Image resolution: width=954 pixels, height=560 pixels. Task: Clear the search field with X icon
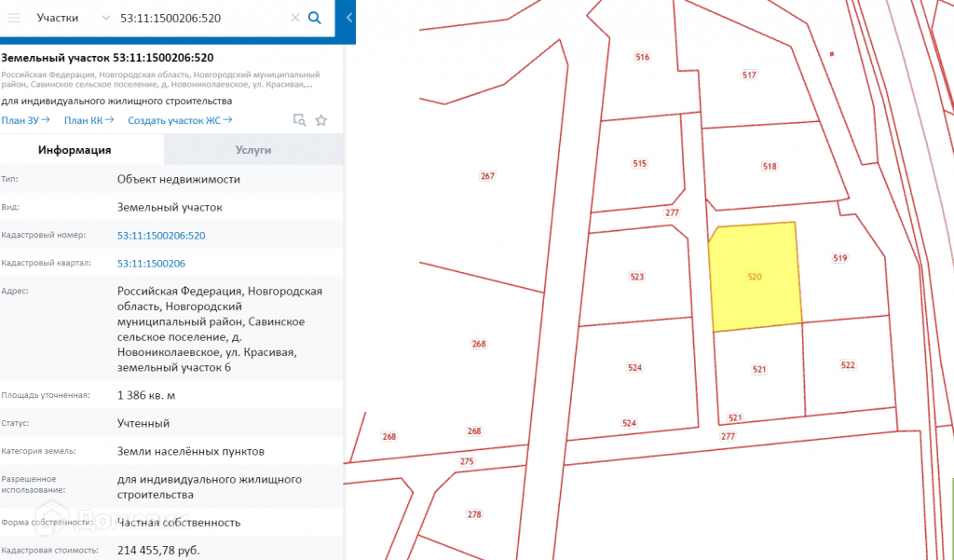[295, 18]
